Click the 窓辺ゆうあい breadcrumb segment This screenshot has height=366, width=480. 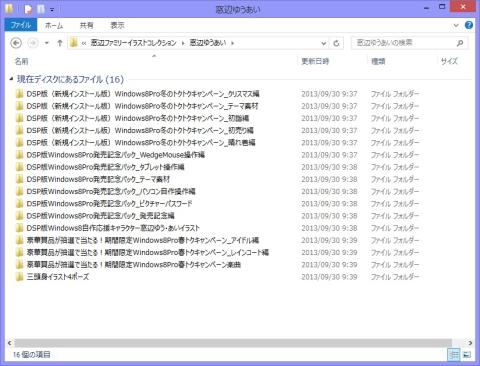(x=208, y=43)
